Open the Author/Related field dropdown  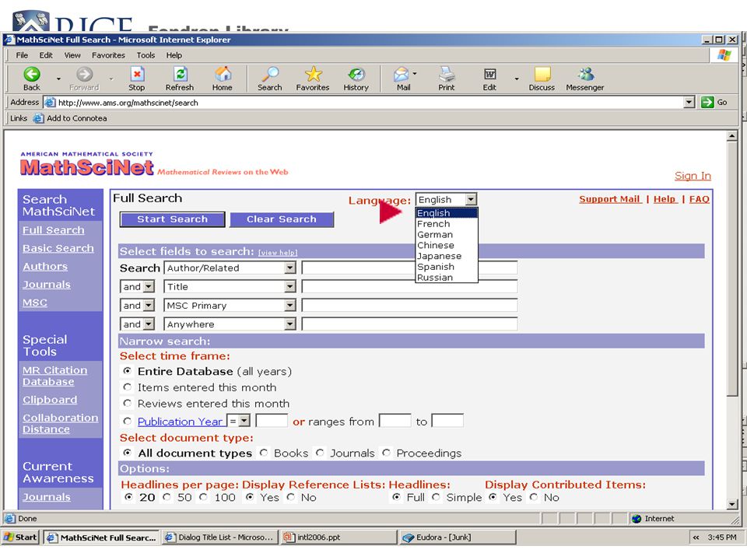point(289,268)
